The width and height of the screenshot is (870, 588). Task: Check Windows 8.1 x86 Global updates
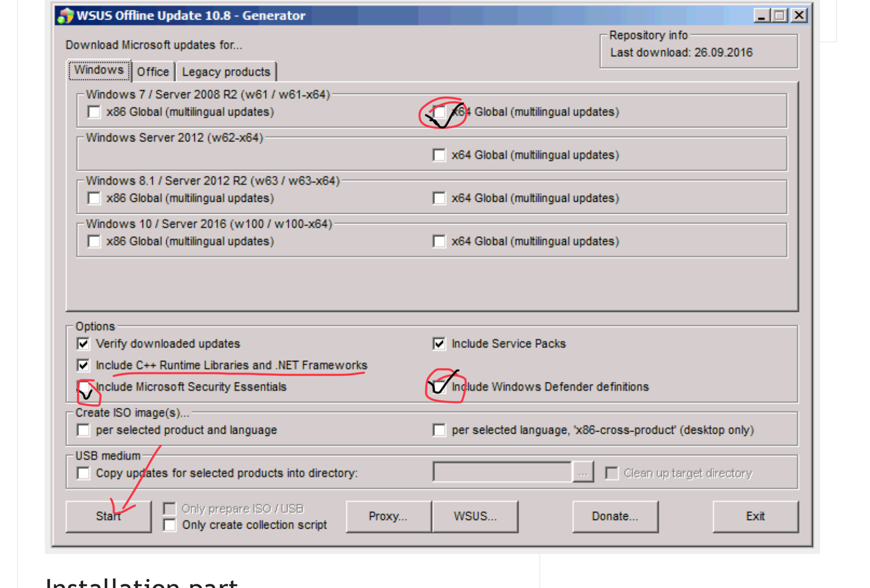click(x=94, y=198)
